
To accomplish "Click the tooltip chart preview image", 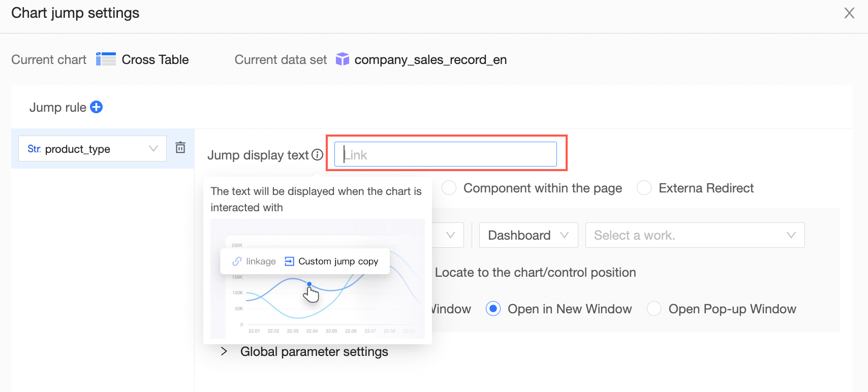I will 318,279.
